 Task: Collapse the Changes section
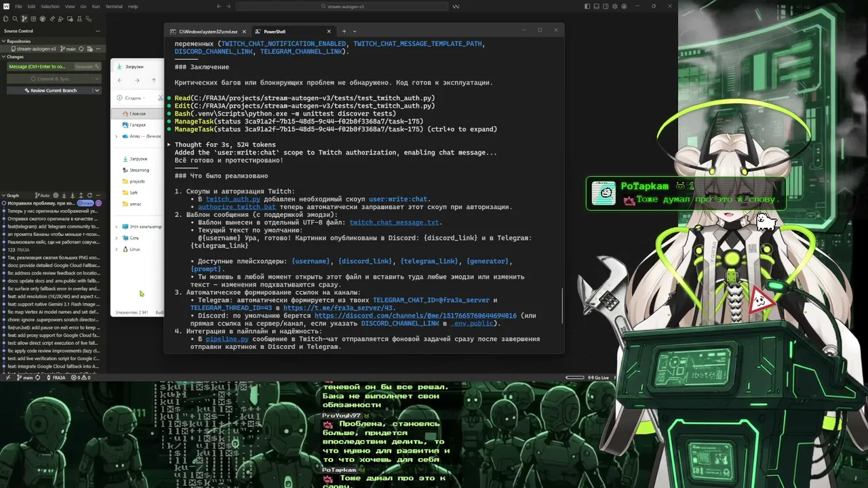[3, 57]
